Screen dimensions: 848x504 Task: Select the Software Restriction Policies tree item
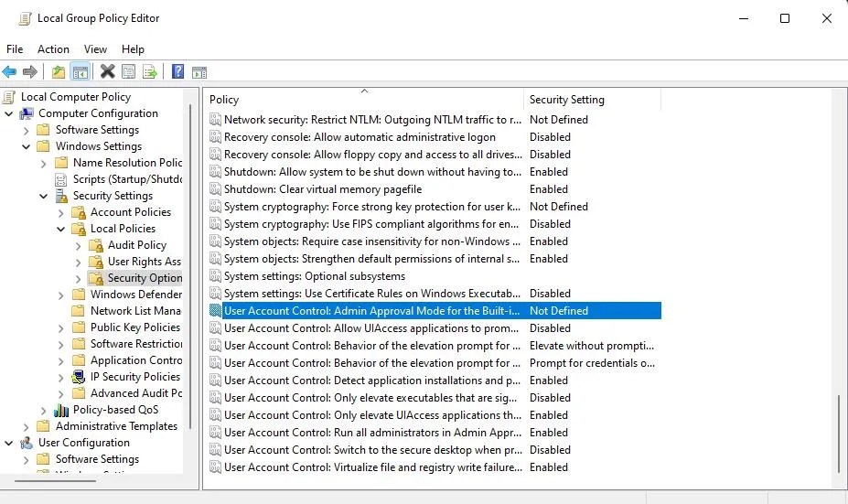click(x=136, y=344)
